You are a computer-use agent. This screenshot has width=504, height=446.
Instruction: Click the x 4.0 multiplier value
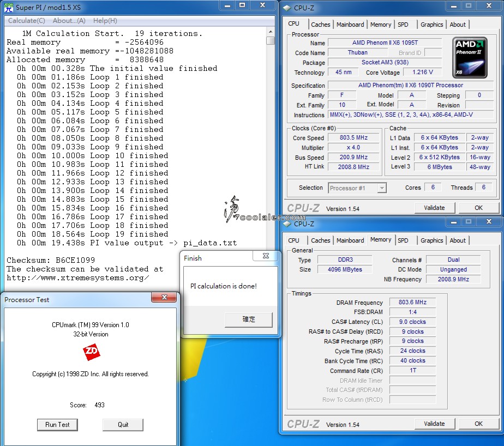[x=353, y=148]
